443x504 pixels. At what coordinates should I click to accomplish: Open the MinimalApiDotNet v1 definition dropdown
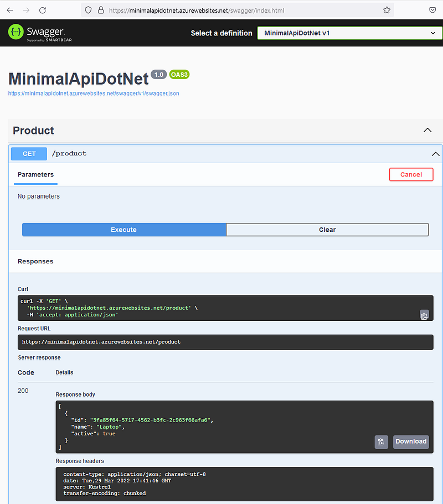pyautogui.click(x=350, y=33)
